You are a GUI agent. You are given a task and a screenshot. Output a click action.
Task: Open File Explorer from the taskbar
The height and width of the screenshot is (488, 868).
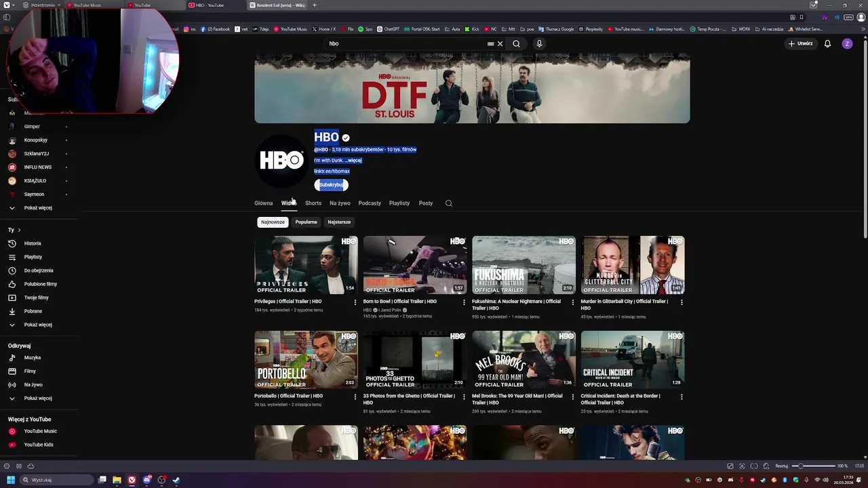coord(117,480)
